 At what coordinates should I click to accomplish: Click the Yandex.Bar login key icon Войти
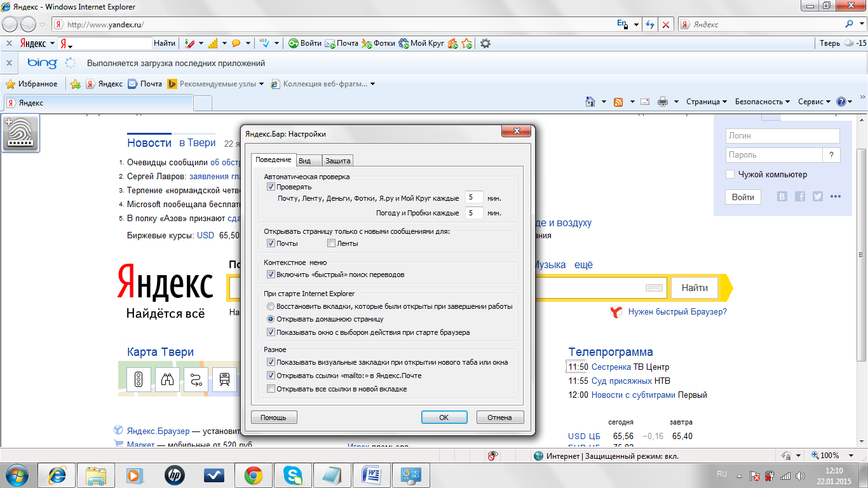pos(305,43)
